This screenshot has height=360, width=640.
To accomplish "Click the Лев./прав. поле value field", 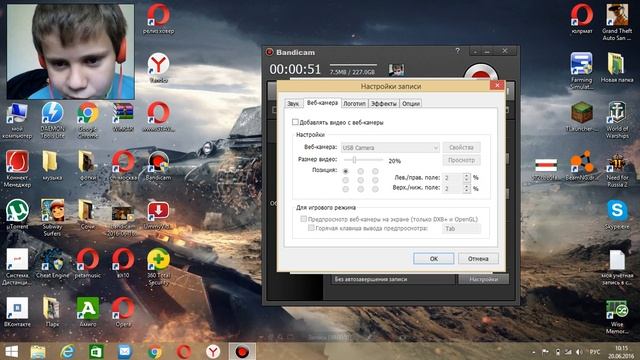I will click(x=453, y=178).
